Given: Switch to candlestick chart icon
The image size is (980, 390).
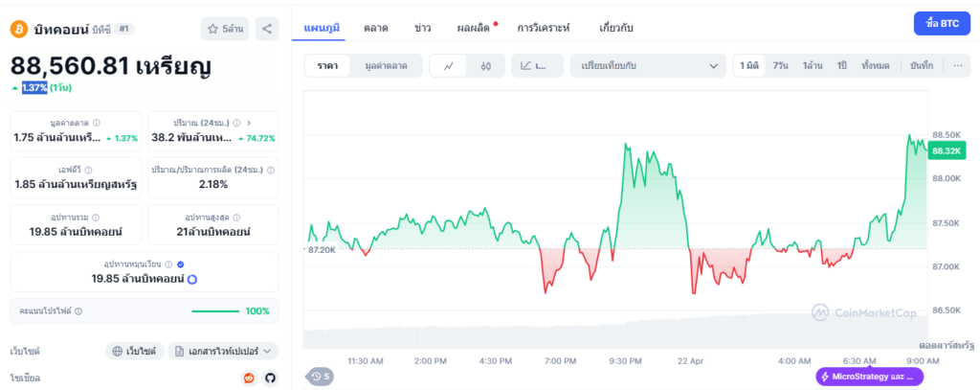Looking at the screenshot, I should [486, 65].
